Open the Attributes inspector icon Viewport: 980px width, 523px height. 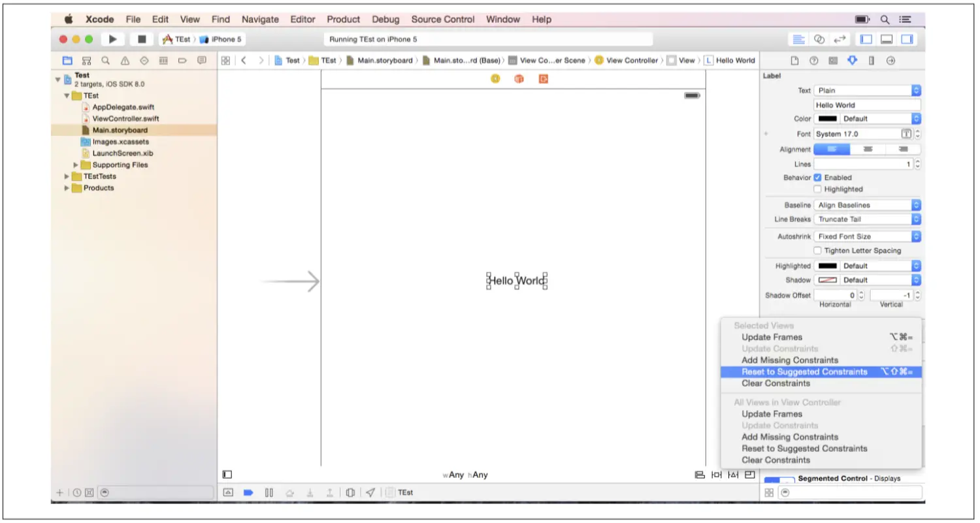(852, 60)
